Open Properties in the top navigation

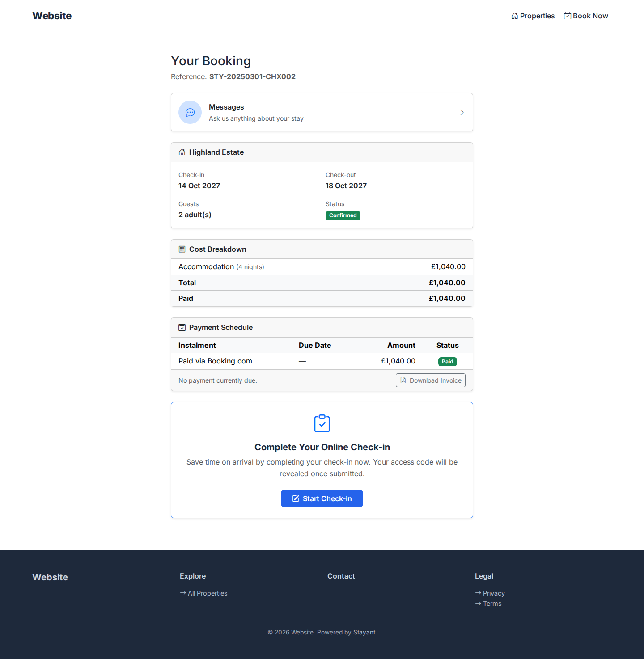[x=533, y=16]
